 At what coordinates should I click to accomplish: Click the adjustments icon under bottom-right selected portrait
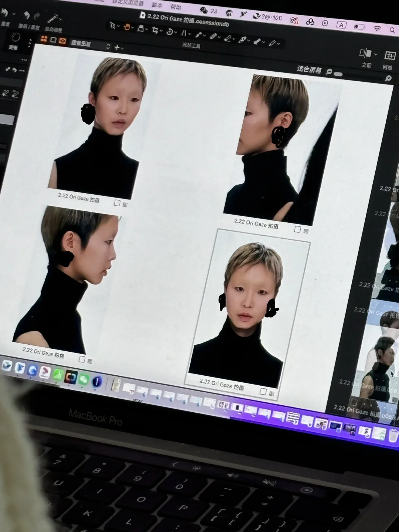click(272, 393)
